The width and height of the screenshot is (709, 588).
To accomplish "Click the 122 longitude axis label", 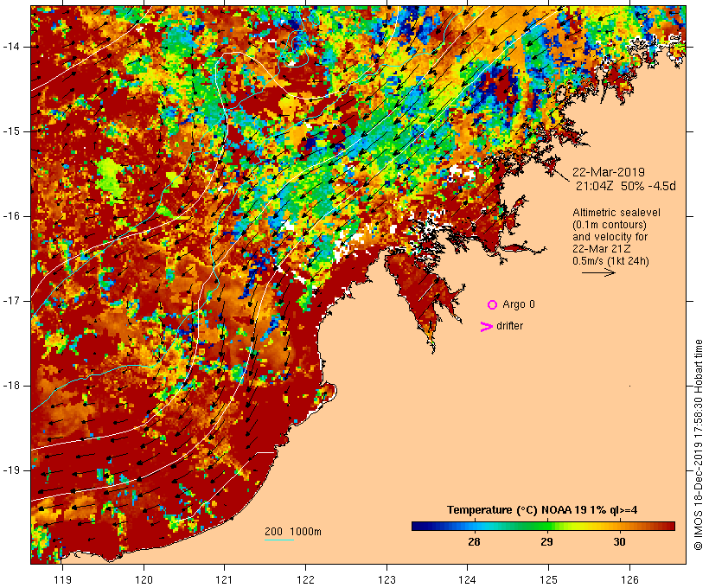I will click(x=306, y=579).
